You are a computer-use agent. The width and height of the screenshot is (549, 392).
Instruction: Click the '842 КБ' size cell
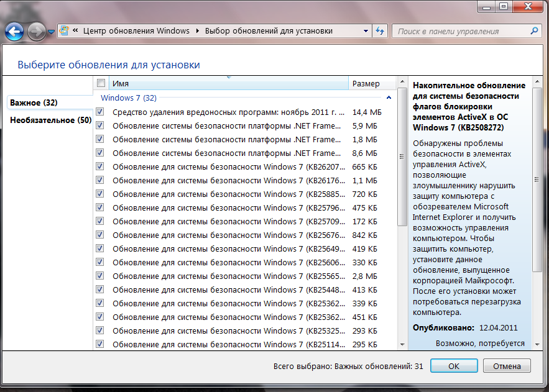364,235
